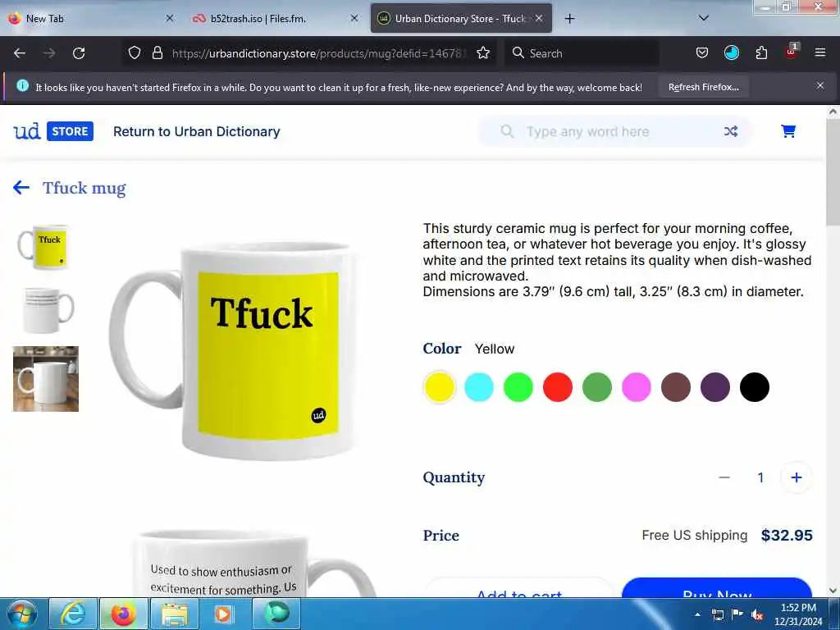Click the uBlock extension badge icon

pos(792,52)
